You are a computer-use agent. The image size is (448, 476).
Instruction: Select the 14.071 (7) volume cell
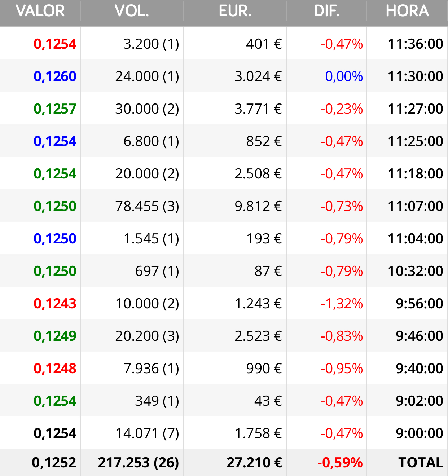click(x=147, y=433)
